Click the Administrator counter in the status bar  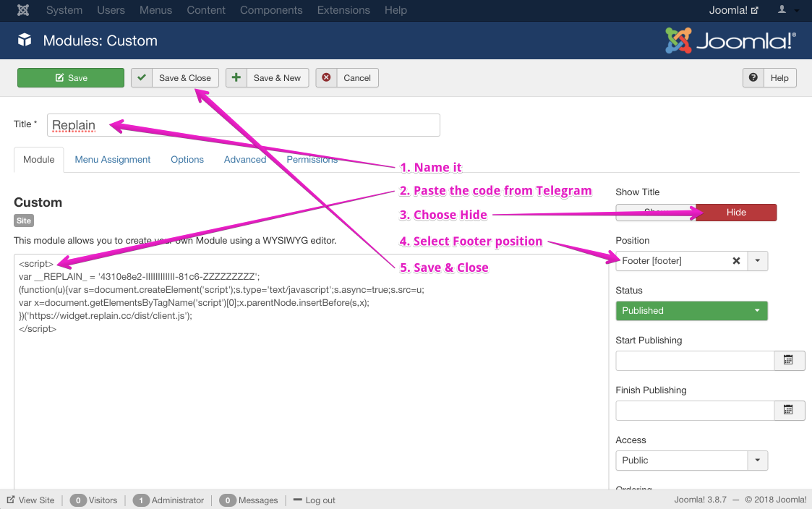click(168, 500)
